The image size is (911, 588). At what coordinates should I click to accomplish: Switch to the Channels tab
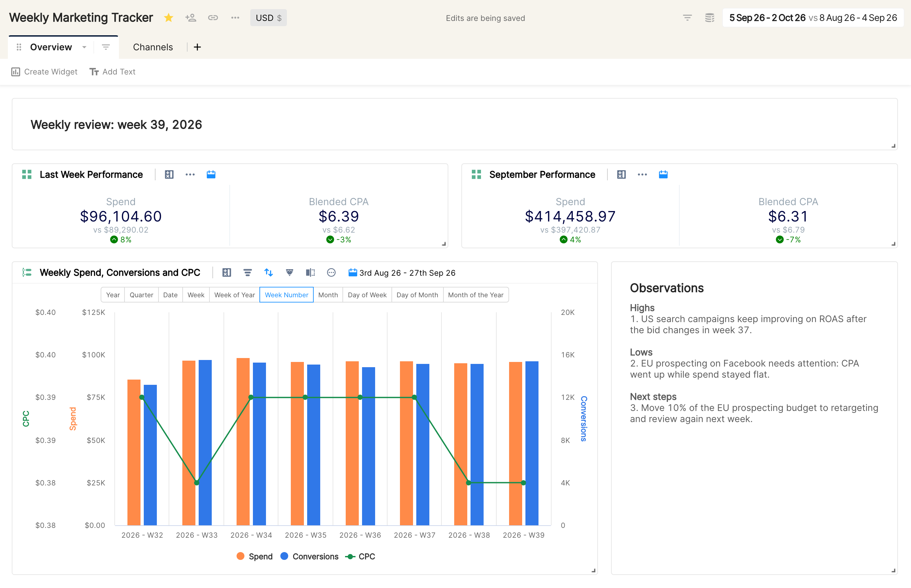coord(153,47)
